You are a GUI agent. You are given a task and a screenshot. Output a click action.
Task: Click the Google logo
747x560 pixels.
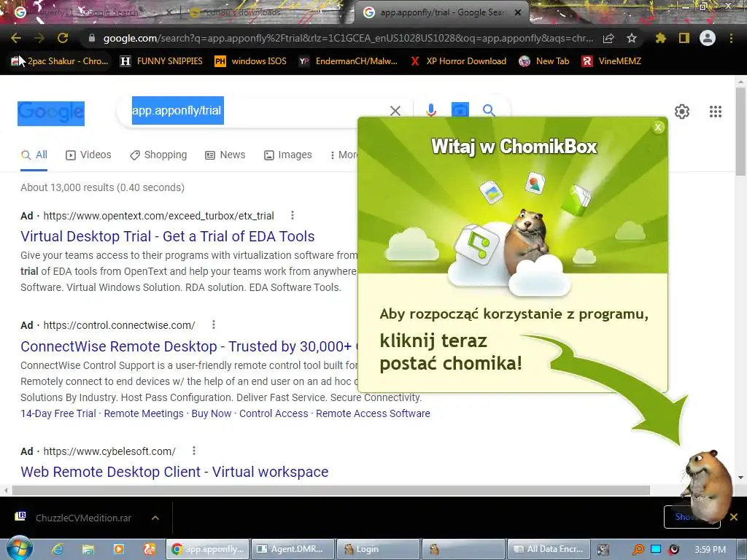tap(51, 113)
